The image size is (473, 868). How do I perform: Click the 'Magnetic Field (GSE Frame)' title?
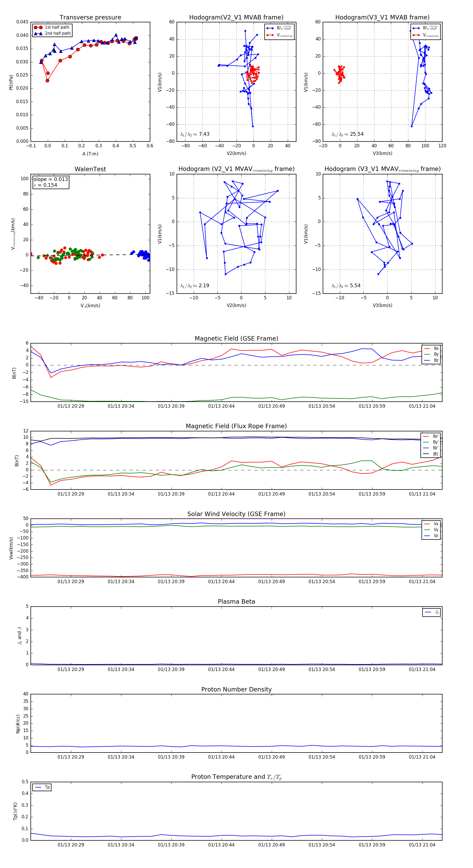tap(236, 339)
